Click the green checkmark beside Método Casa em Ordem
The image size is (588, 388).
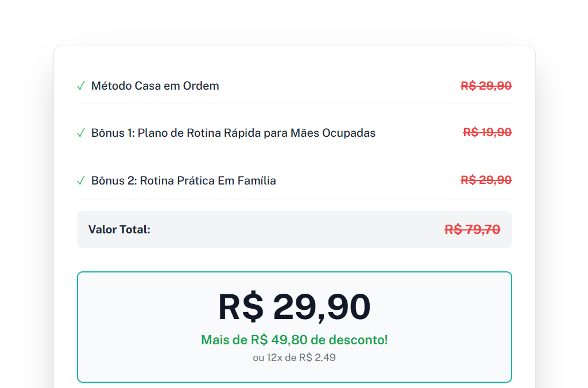tap(81, 86)
